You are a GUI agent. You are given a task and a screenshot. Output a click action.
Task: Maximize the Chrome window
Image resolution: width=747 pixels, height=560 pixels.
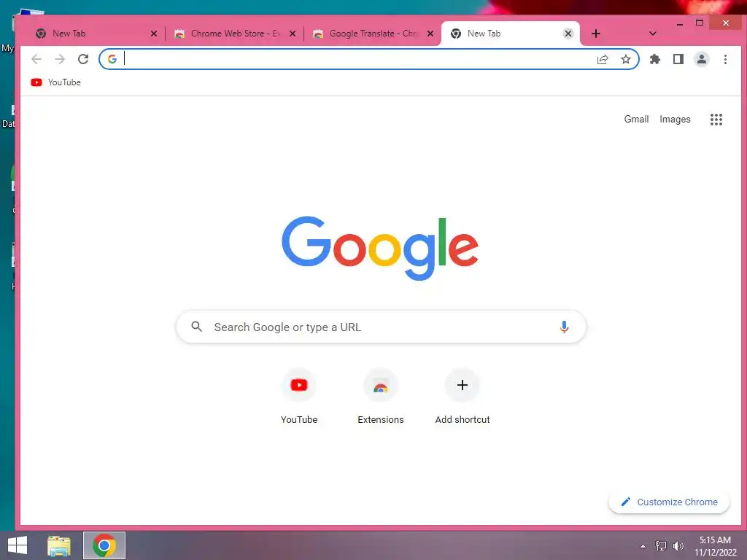click(700, 23)
